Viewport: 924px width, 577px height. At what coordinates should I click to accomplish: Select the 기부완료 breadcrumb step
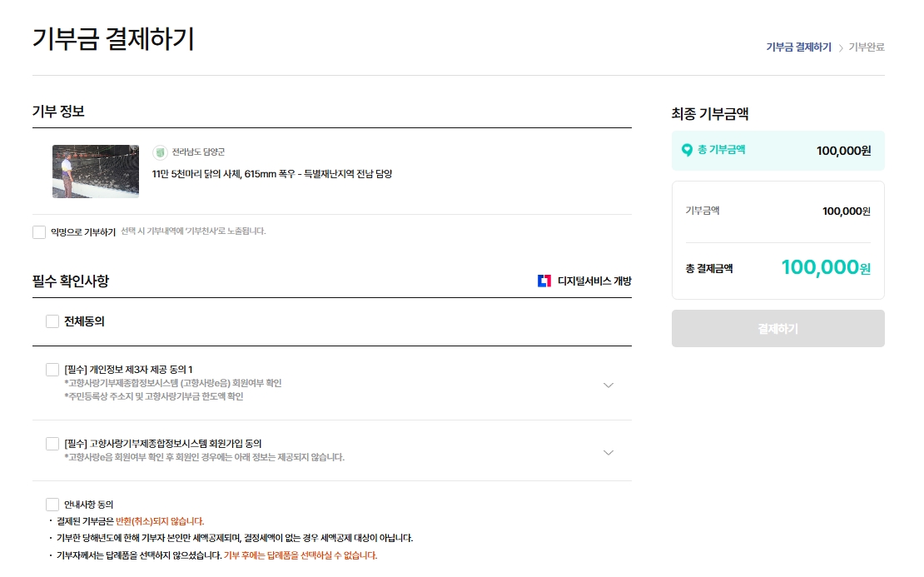tap(867, 47)
